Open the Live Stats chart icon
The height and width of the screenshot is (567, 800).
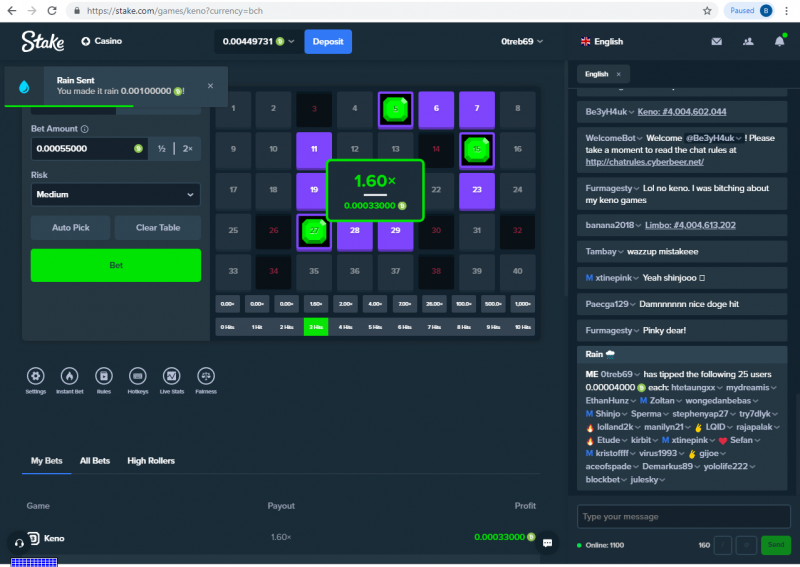tap(171, 377)
